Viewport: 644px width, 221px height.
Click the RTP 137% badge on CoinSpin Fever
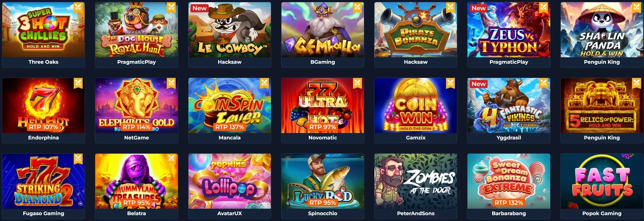point(230,127)
